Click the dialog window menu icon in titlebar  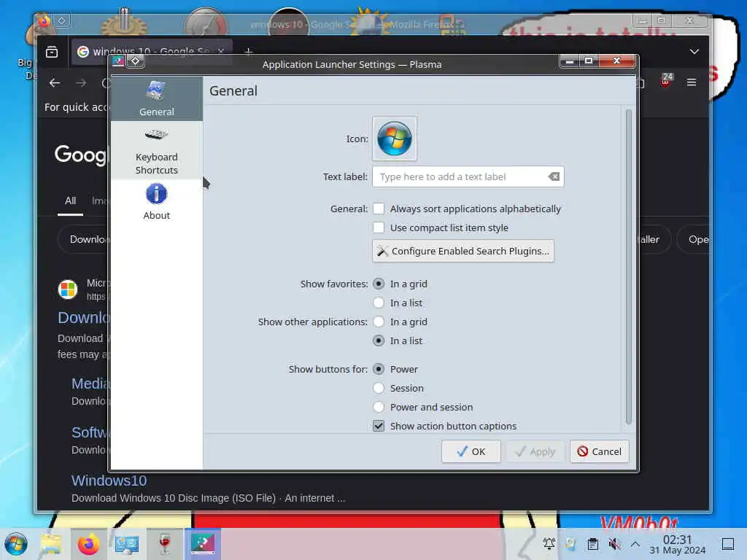118,61
